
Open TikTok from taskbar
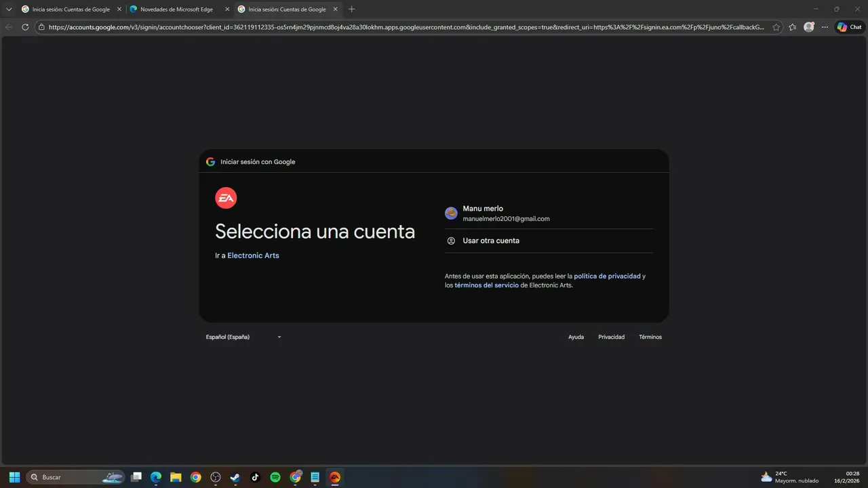(x=255, y=477)
